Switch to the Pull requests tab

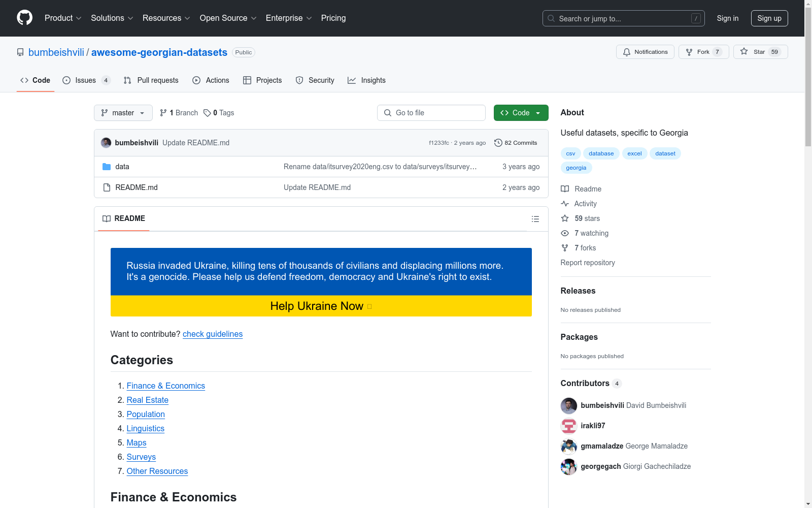click(151, 80)
